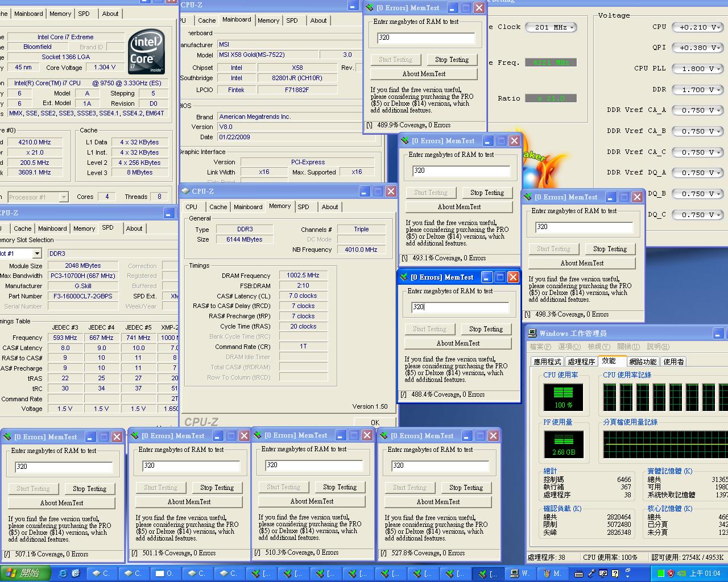Switch to the Mainboard tab in CPU-Z Memory window

(x=248, y=207)
